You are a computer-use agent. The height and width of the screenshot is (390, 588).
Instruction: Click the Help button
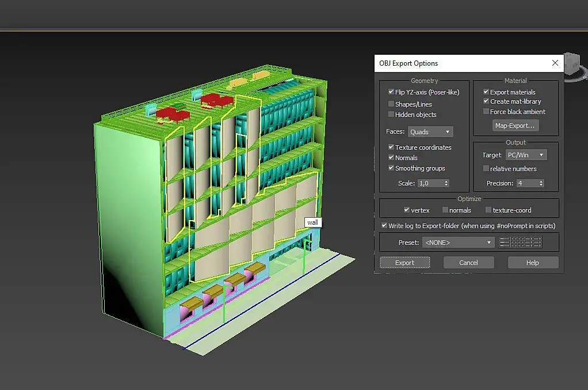(x=532, y=263)
